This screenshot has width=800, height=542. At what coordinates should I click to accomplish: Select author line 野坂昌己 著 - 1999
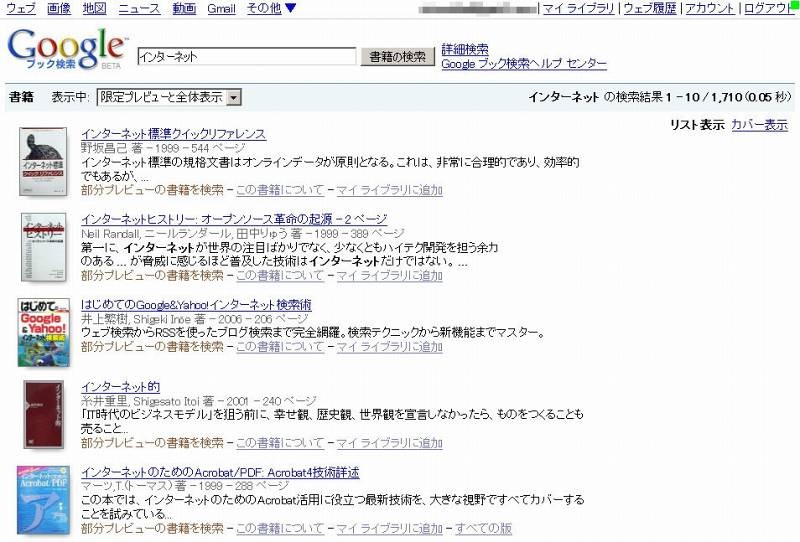(130, 148)
